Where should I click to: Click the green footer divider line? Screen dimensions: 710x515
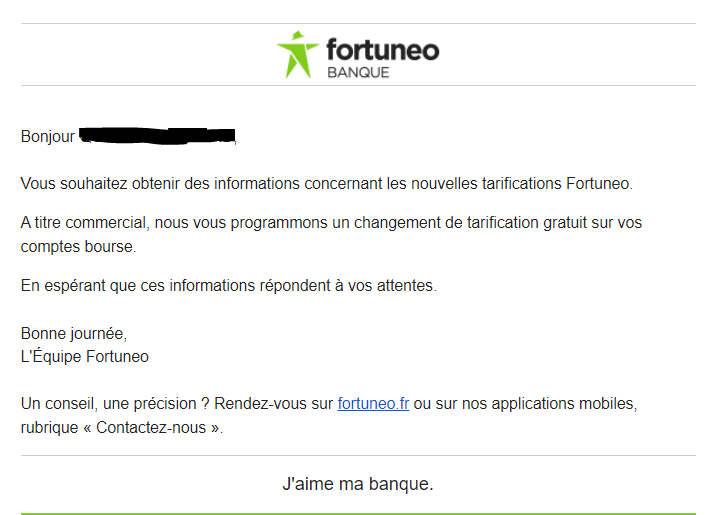358,514
